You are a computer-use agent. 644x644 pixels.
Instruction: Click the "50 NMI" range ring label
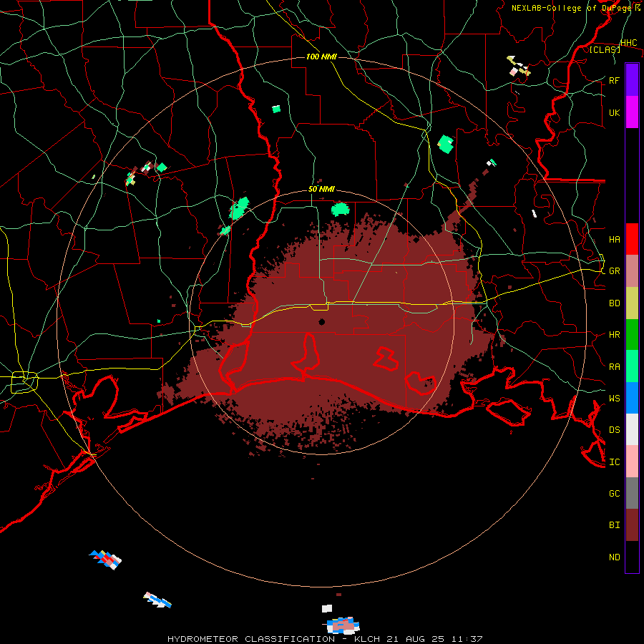pos(321,189)
